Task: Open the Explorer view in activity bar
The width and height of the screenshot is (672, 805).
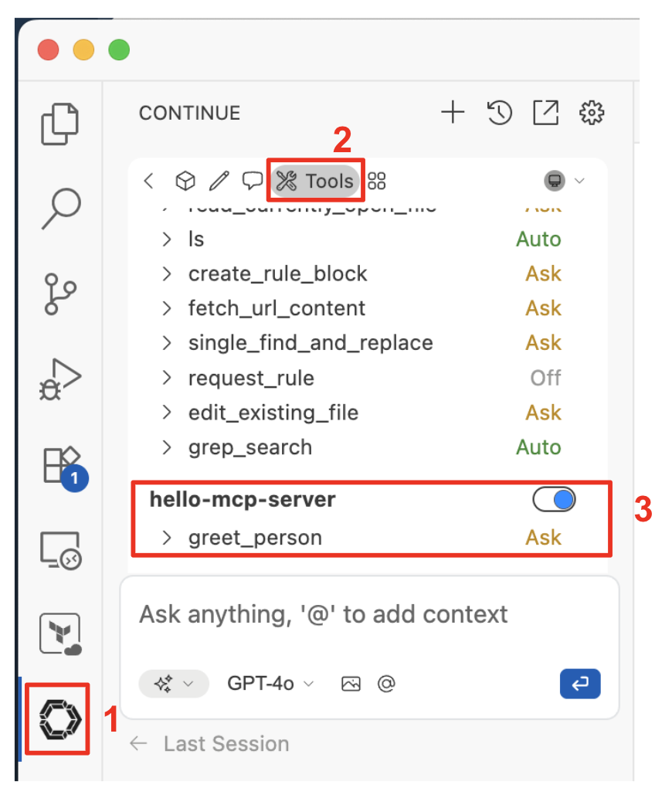Action: click(59, 124)
